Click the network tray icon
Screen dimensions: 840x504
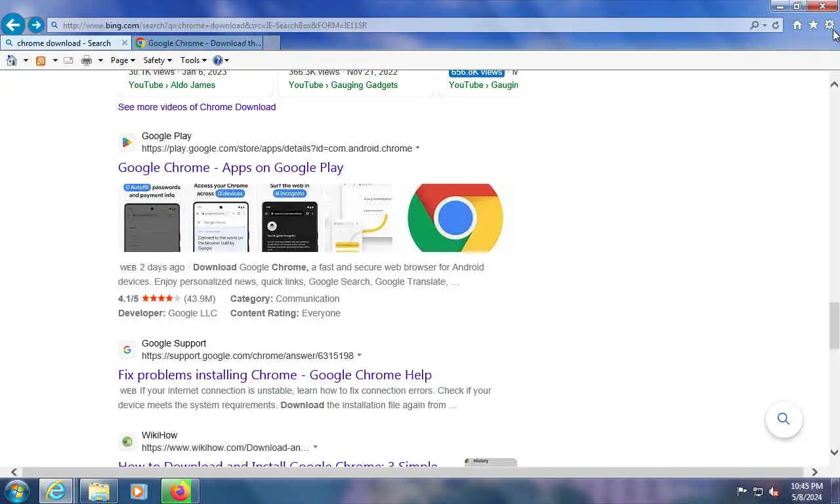click(x=758, y=492)
